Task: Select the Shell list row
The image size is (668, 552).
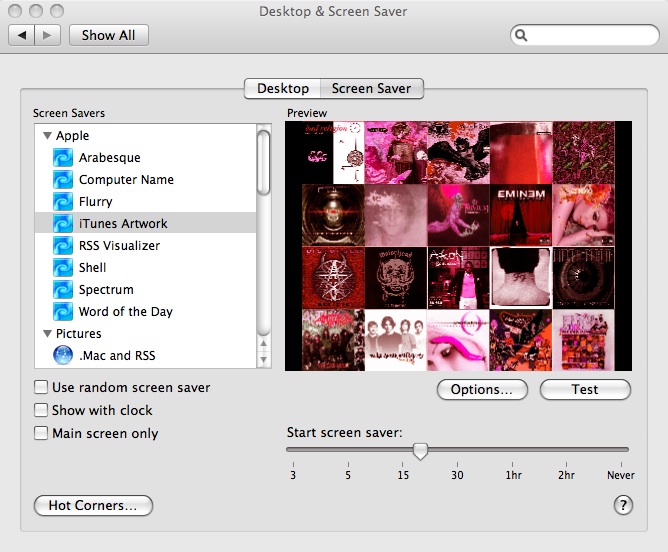Action: pos(145,267)
